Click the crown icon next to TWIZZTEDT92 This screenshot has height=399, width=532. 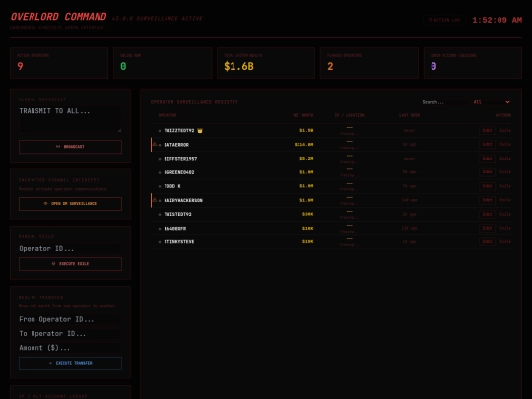coord(200,131)
